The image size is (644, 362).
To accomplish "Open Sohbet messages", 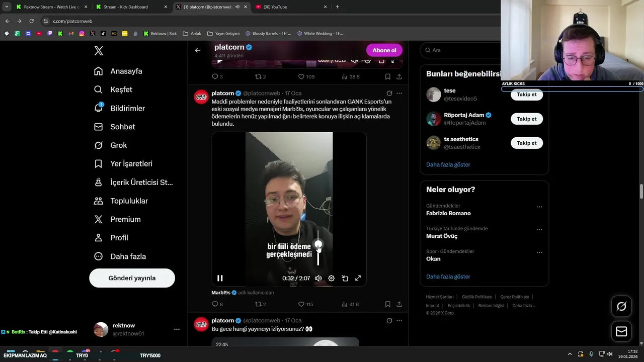I will click(x=115, y=127).
